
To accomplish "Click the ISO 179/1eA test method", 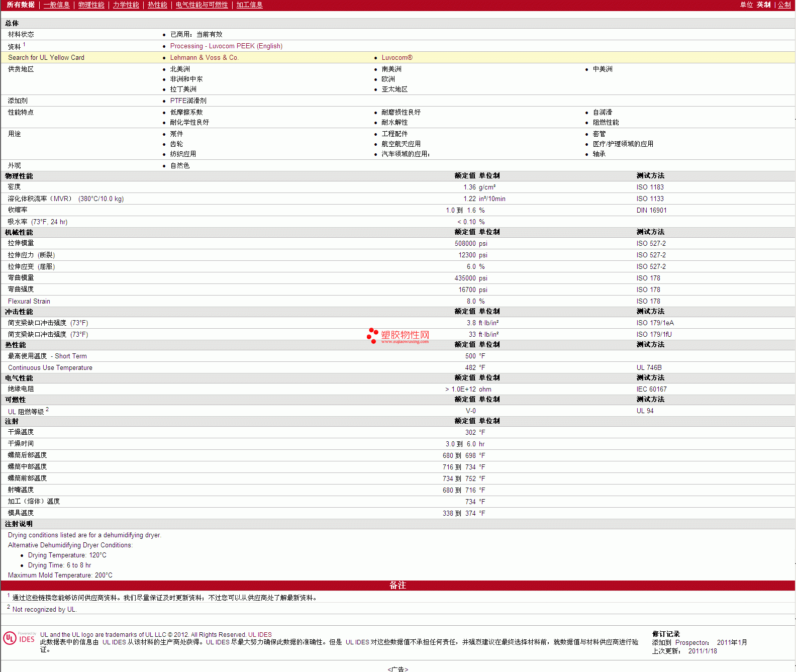I will [x=655, y=323].
